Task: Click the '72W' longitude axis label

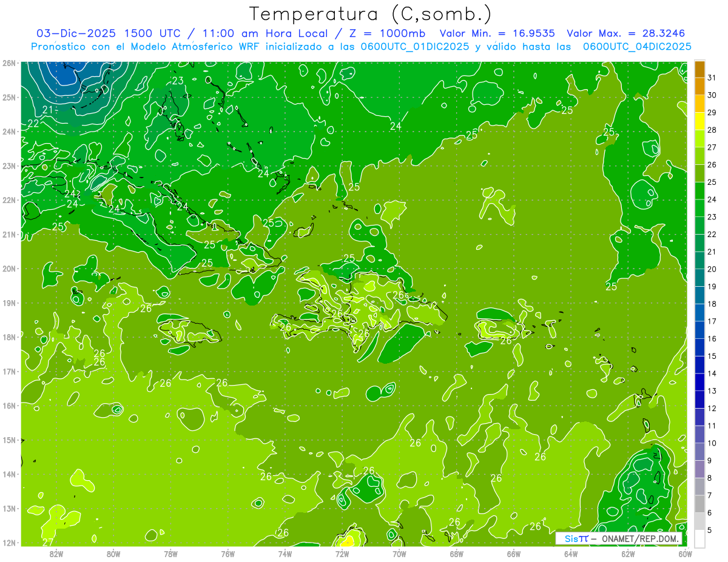Action: [x=342, y=554]
